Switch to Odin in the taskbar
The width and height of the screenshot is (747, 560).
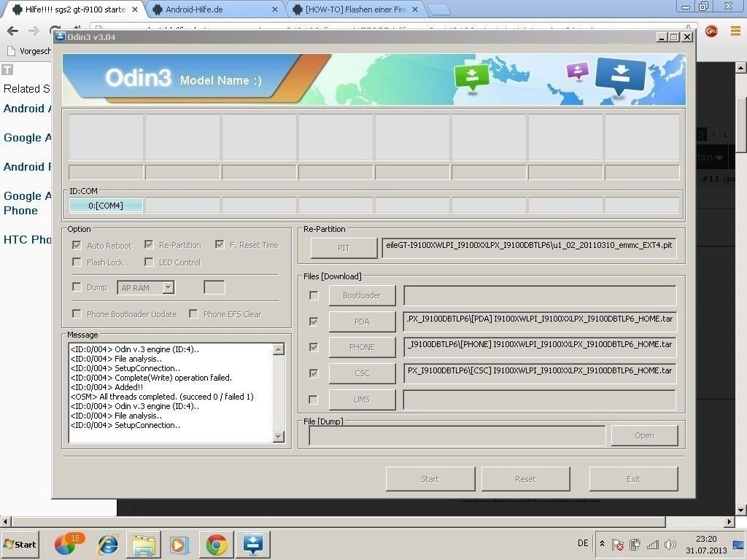tap(253, 544)
